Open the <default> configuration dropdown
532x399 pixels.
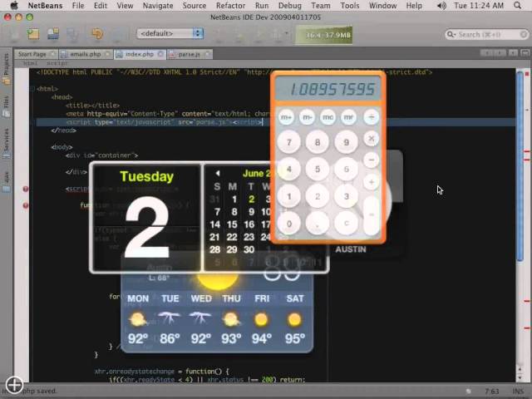pyautogui.click(x=170, y=34)
